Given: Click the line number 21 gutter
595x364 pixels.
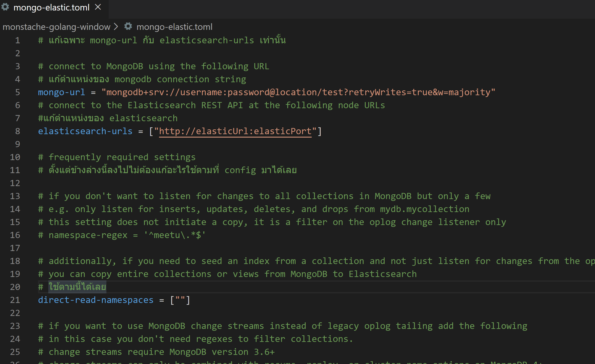Looking at the screenshot, I should tap(15, 300).
